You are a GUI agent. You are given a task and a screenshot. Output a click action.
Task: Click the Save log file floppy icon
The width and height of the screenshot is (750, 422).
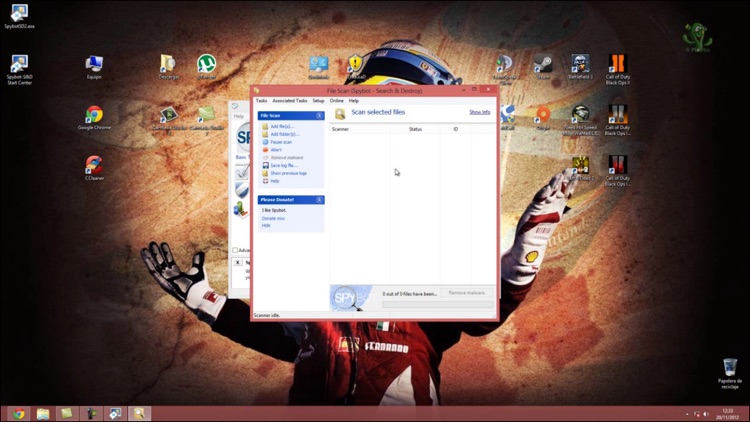point(265,165)
